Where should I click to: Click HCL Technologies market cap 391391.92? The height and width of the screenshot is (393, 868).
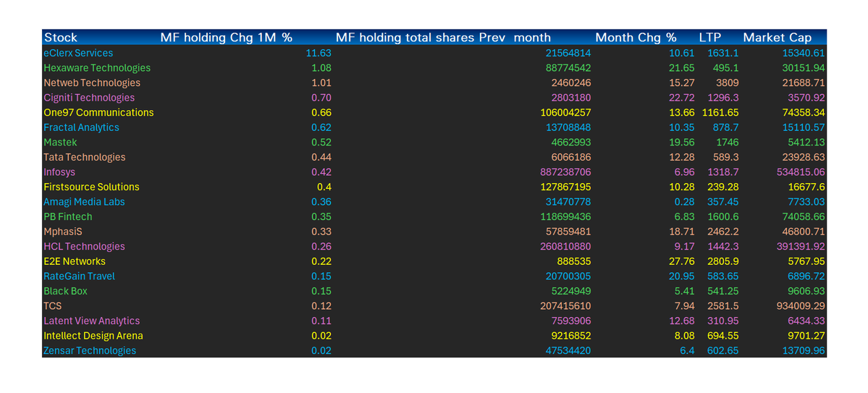[801, 247]
